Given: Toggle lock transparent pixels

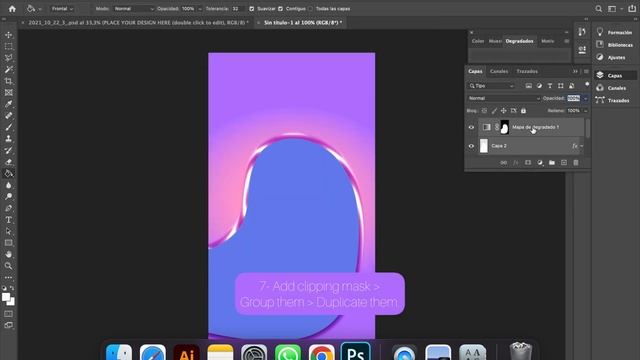Looking at the screenshot, I should (484, 111).
